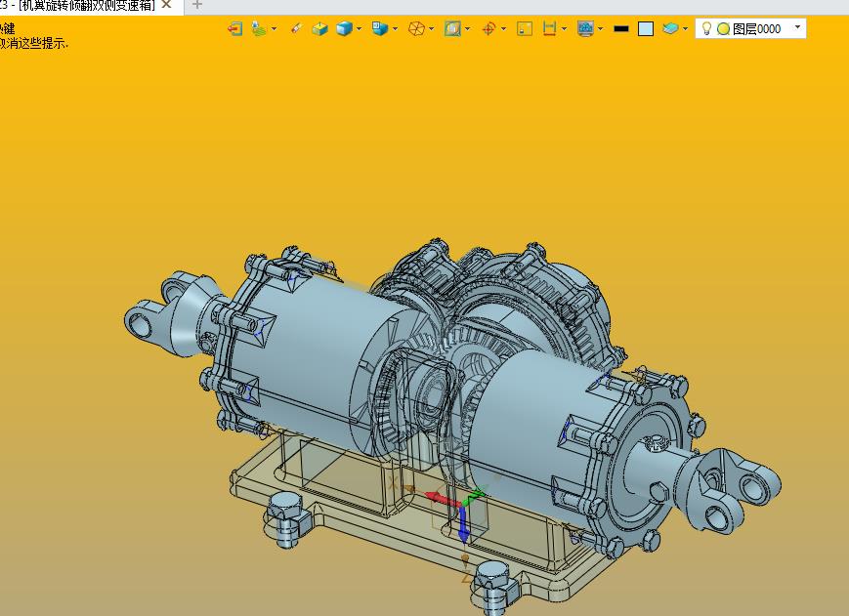
Task: Click the exit icon with red arrow
Action: [x=234, y=28]
